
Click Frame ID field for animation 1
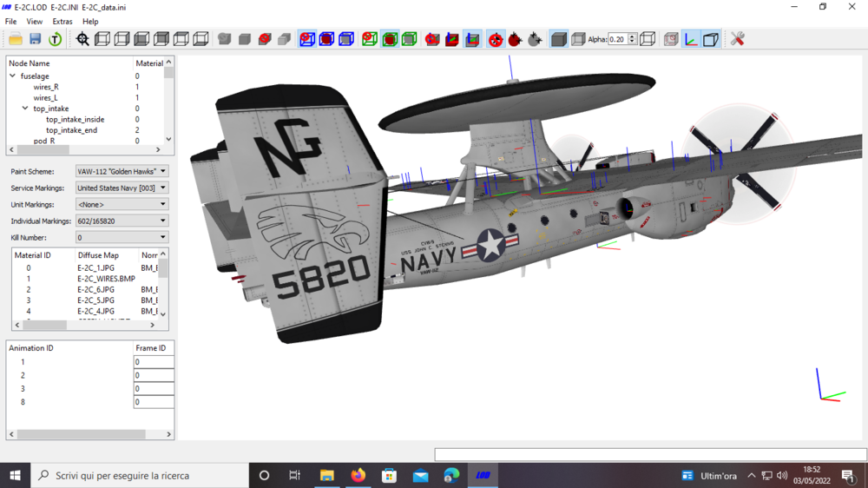154,362
